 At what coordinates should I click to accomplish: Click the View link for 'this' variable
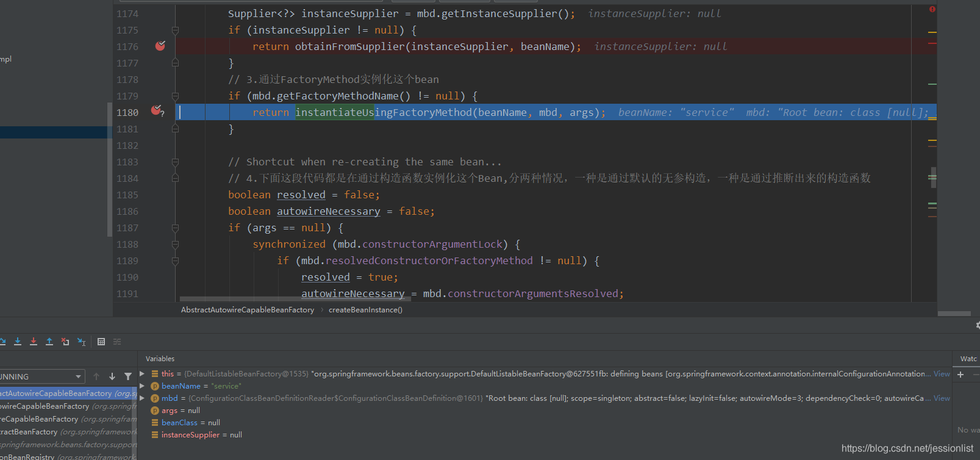pos(942,374)
